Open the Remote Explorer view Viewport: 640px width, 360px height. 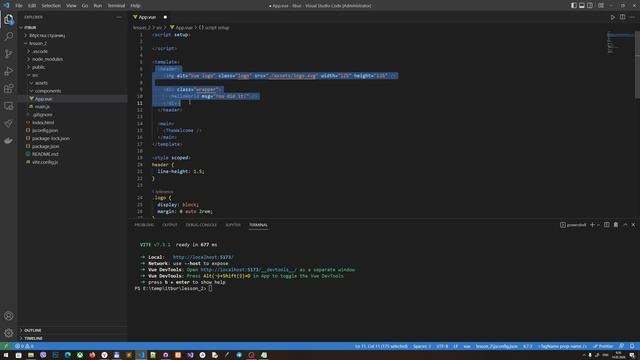pos(9,106)
